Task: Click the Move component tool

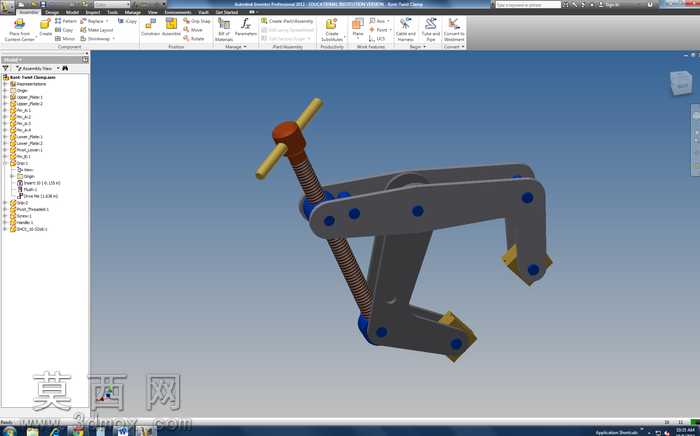Action: [193, 30]
